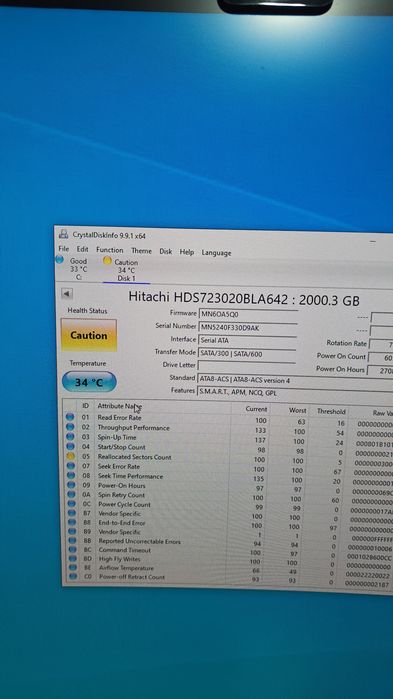The image size is (393, 699).
Task: Open the File menu
Action: (x=64, y=249)
